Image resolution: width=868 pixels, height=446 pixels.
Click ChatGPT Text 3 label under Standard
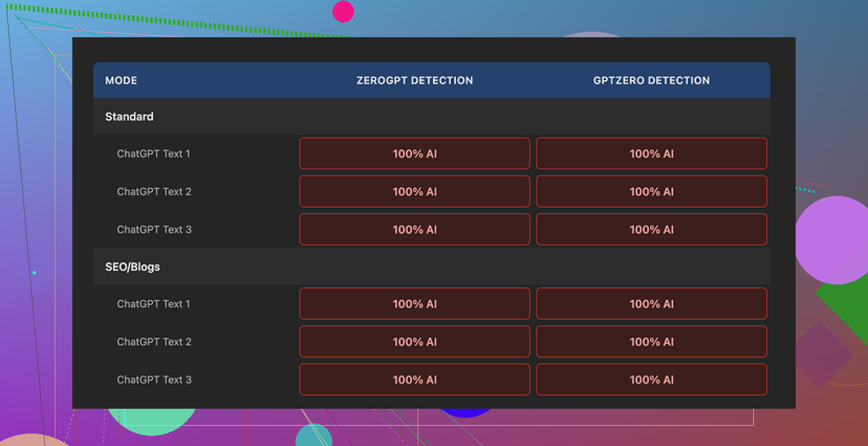pyautogui.click(x=154, y=229)
